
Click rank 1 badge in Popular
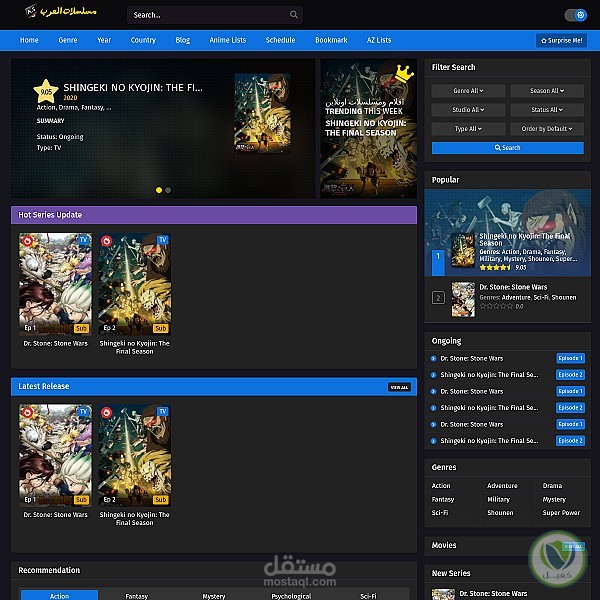[x=438, y=263]
